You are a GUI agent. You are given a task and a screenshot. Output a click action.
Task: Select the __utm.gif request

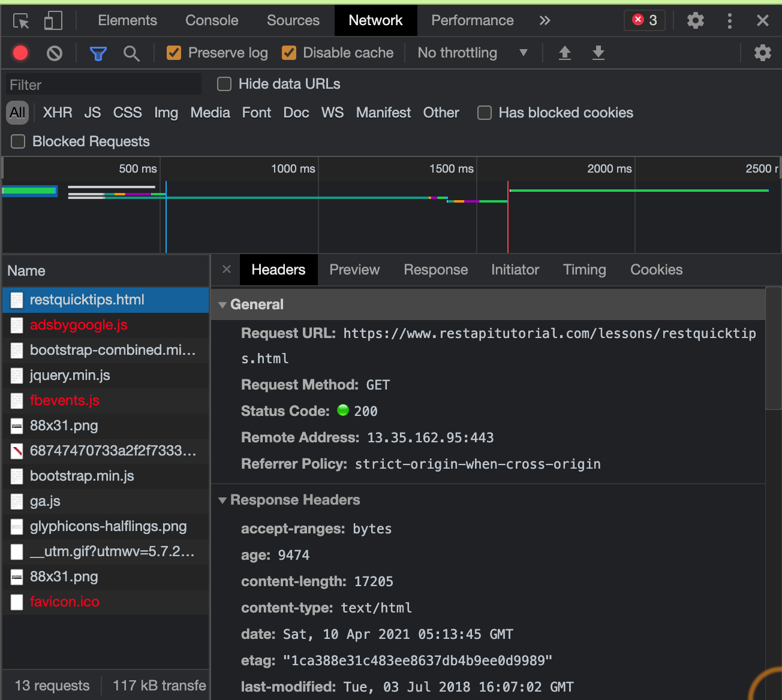click(x=106, y=551)
